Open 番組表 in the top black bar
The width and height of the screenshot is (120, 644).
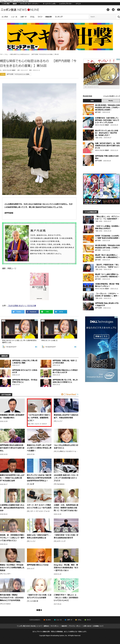(15, 4)
